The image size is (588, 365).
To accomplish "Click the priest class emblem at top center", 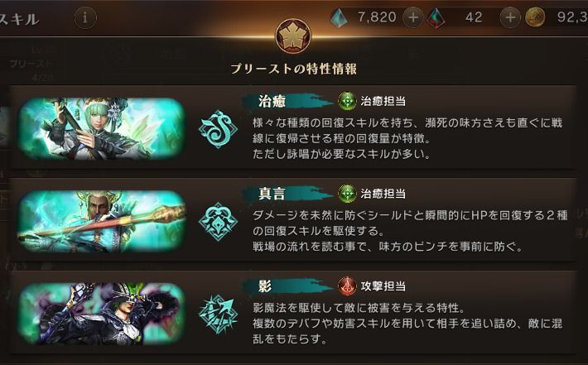I will coord(293,36).
